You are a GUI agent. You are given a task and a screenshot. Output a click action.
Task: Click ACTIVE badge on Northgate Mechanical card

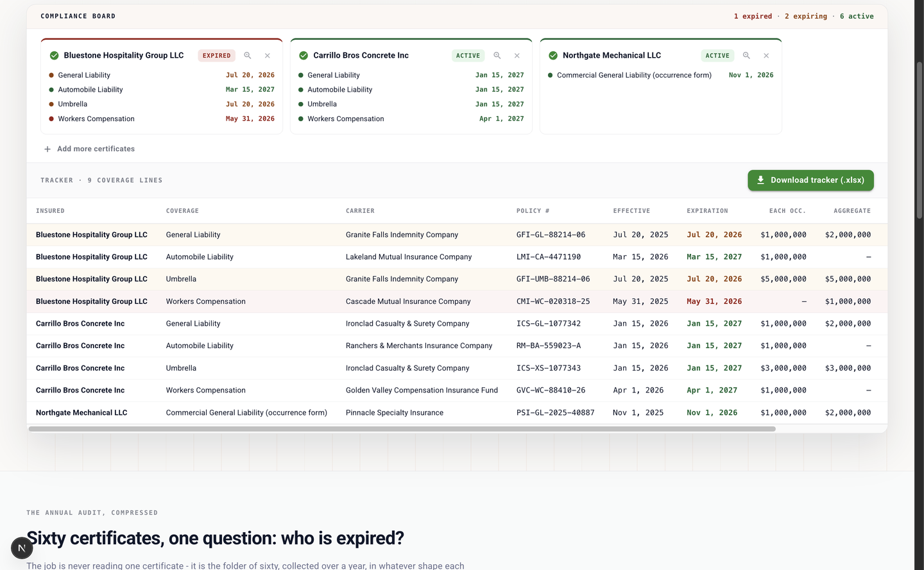pos(717,56)
